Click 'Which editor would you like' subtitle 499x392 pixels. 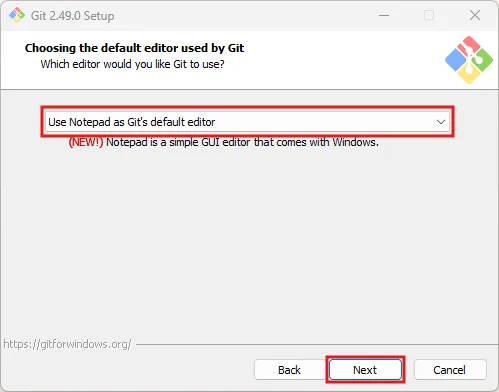click(x=132, y=64)
